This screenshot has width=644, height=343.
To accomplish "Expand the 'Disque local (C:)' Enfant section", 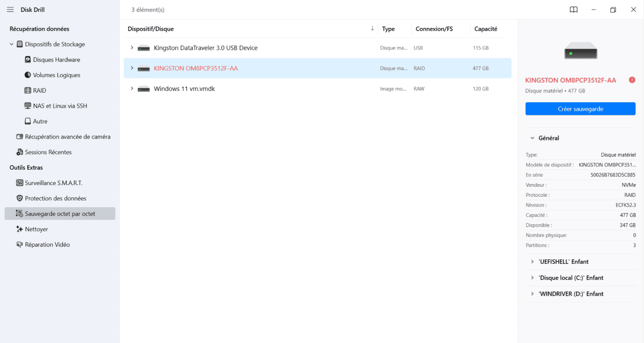I will point(533,278).
